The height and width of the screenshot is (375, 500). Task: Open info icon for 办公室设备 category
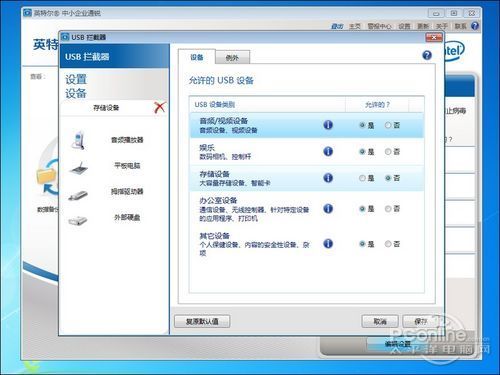point(328,209)
